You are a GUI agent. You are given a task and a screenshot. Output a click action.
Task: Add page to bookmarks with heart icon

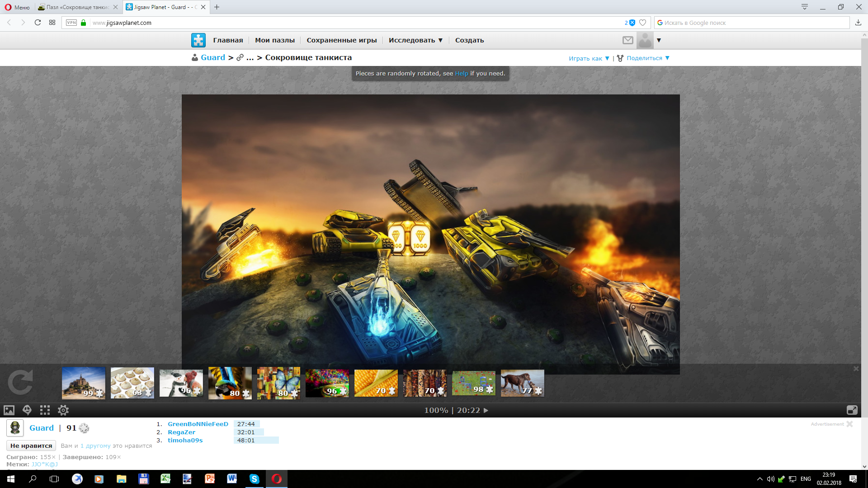pyautogui.click(x=643, y=23)
